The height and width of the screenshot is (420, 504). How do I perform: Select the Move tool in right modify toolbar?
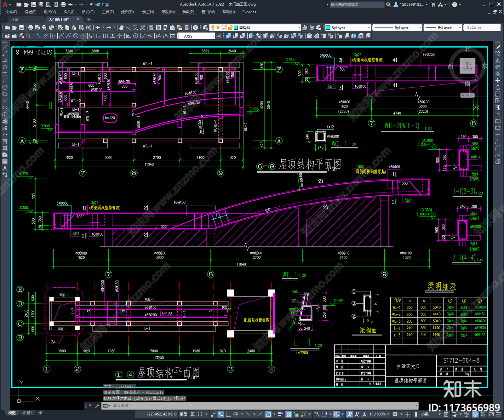(498, 81)
